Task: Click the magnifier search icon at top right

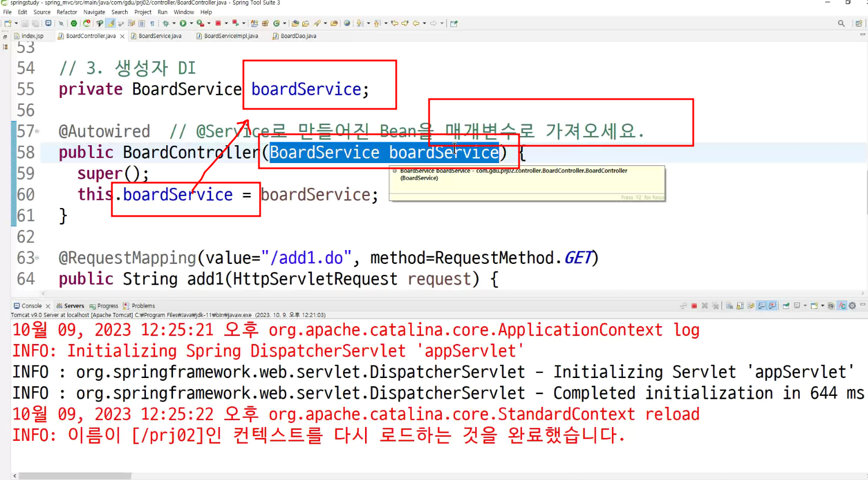Action: click(841, 24)
